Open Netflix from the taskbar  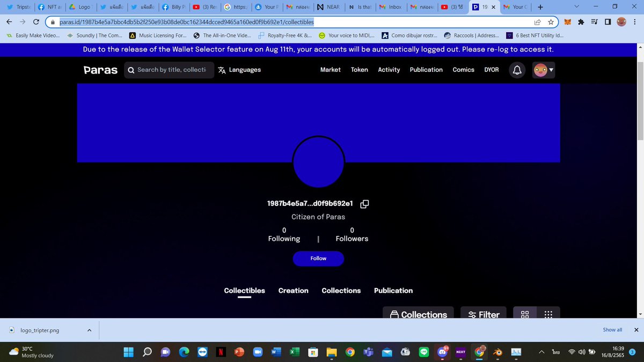221,352
